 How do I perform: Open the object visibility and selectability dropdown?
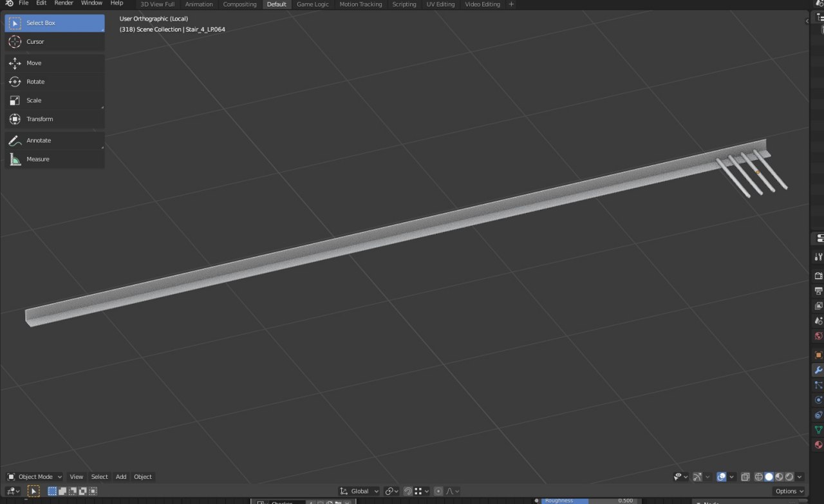coord(680,477)
